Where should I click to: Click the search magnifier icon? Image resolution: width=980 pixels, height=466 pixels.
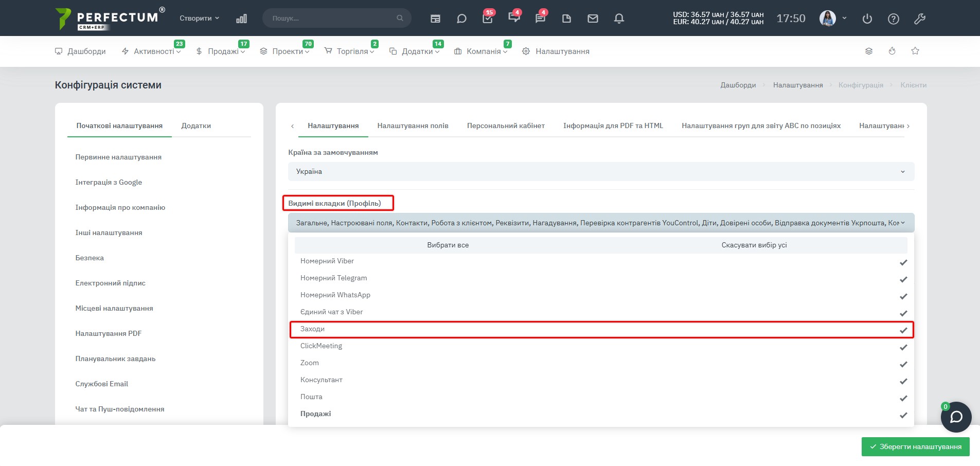pos(400,18)
